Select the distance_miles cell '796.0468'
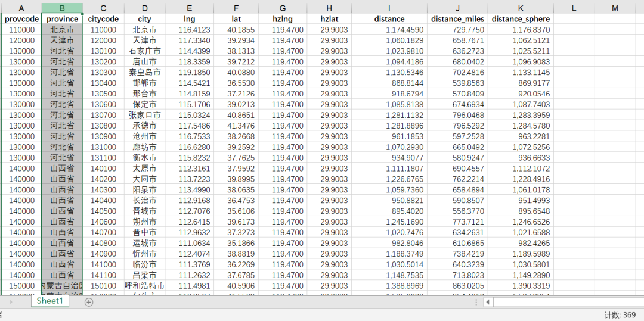Image resolution: width=644 pixels, height=321 pixels. click(x=457, y=115)
